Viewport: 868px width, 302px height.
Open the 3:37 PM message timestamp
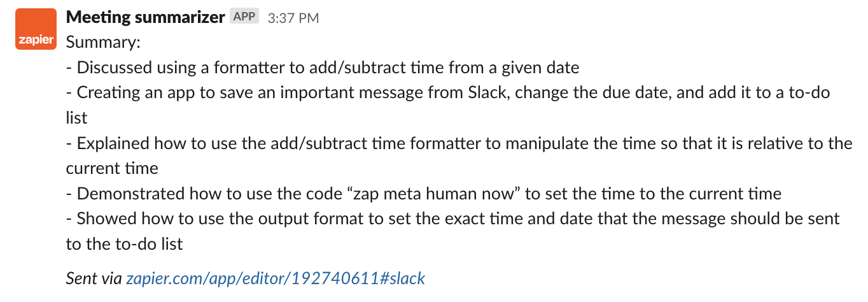pos(293,18)
